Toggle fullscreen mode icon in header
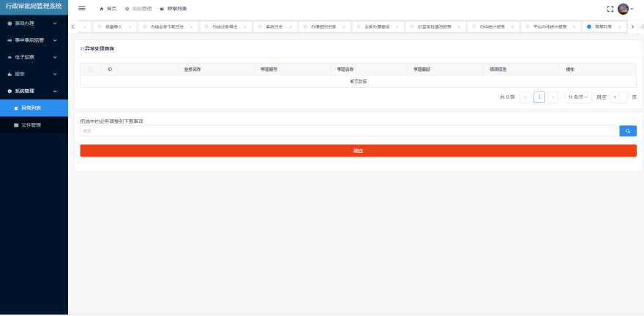 point(610,9)
